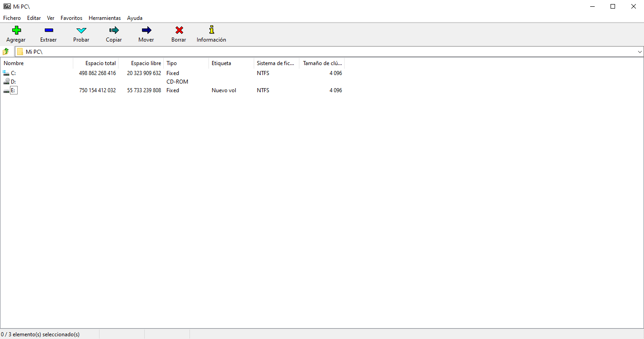Expand the address bar path dropdown

(640, 52)
